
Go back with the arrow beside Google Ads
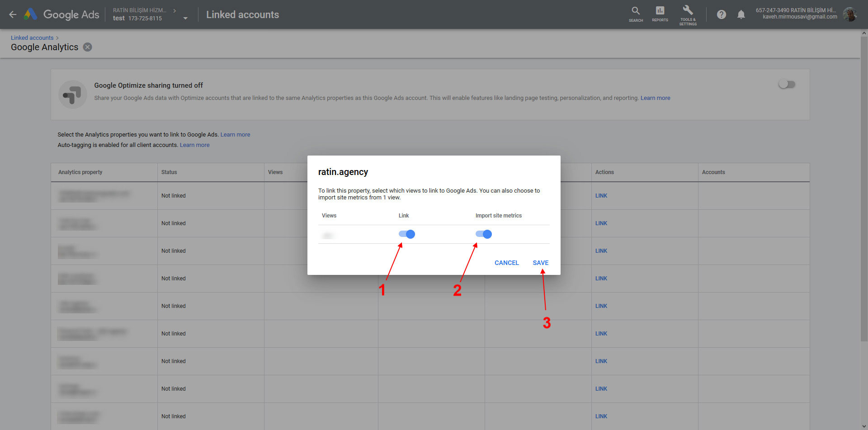[13, 14]
